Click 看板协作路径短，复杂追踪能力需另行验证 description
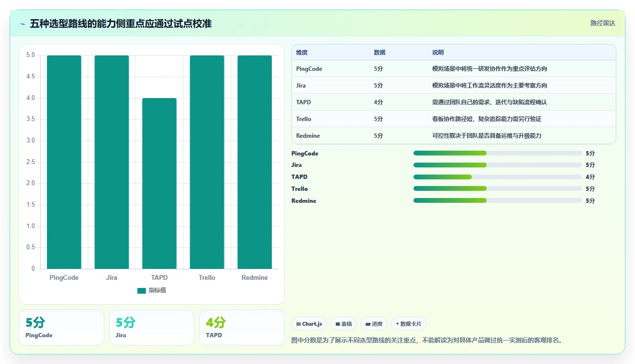This screenshot has height=364, width=635. point(487,119)
